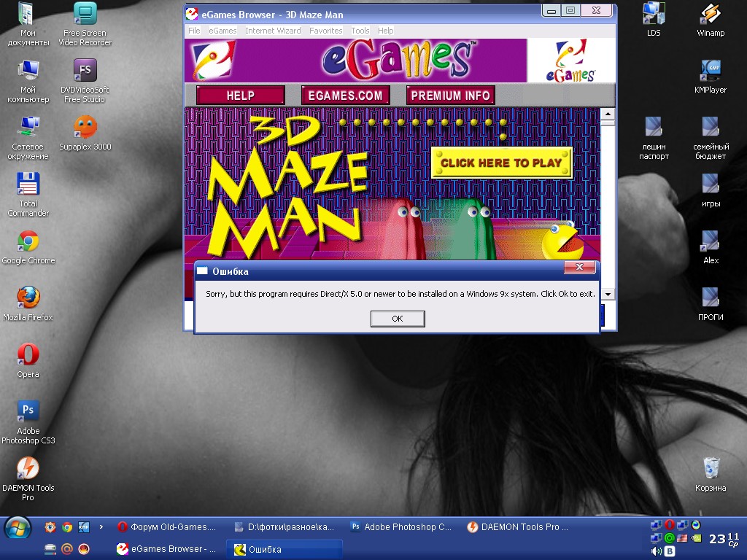
Task: Click the eGames emblem at banner left
Action: [x=213, y=61]
